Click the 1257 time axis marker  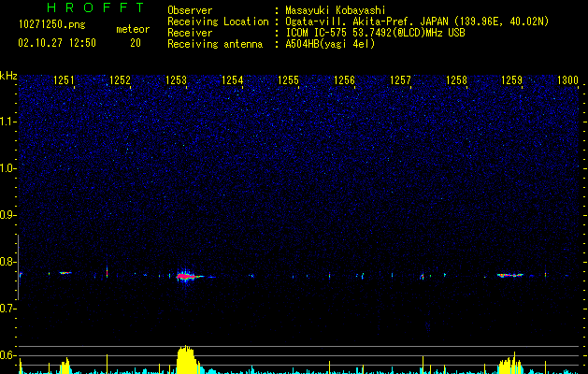coord(400,80)
